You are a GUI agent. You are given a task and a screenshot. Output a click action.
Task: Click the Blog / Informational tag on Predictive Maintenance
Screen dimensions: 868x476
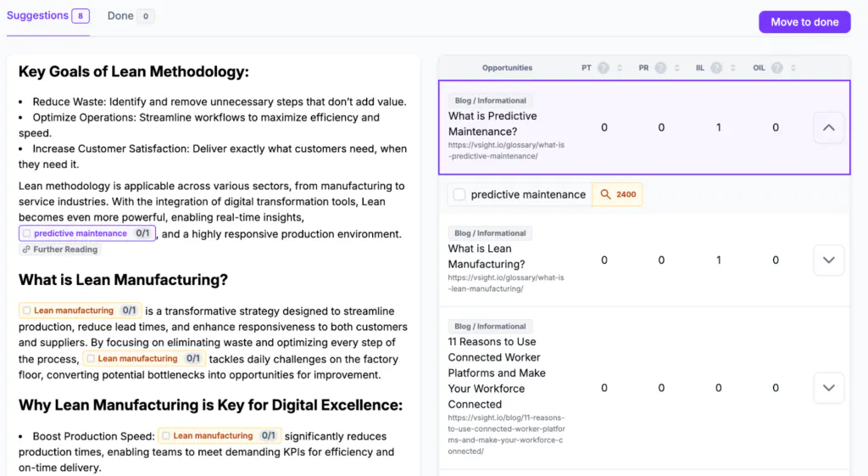491,100
